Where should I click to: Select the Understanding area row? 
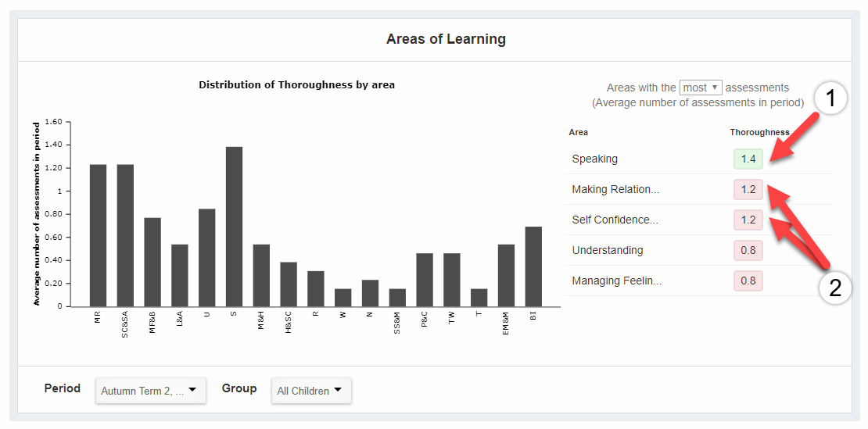point(608,250)
